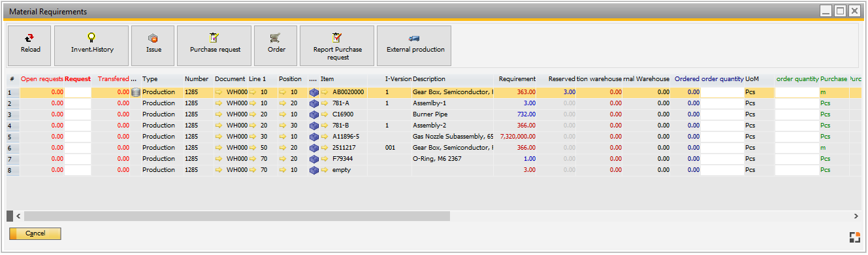Screen dimensions: 868x255
Task: Click the requirement value 1.00
Action: point(530,159)
